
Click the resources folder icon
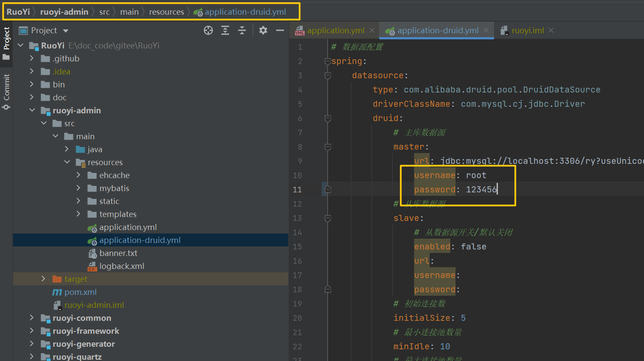[80, 163]
